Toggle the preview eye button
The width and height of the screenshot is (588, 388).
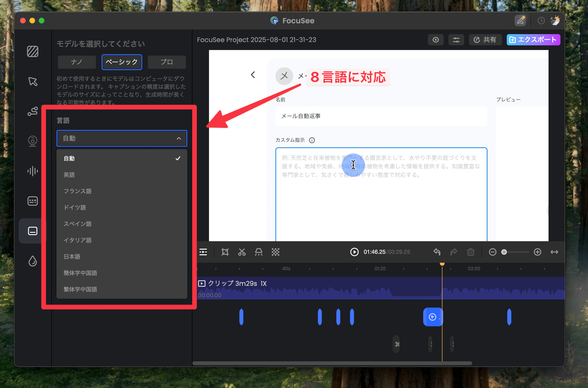tap(436, 40)
